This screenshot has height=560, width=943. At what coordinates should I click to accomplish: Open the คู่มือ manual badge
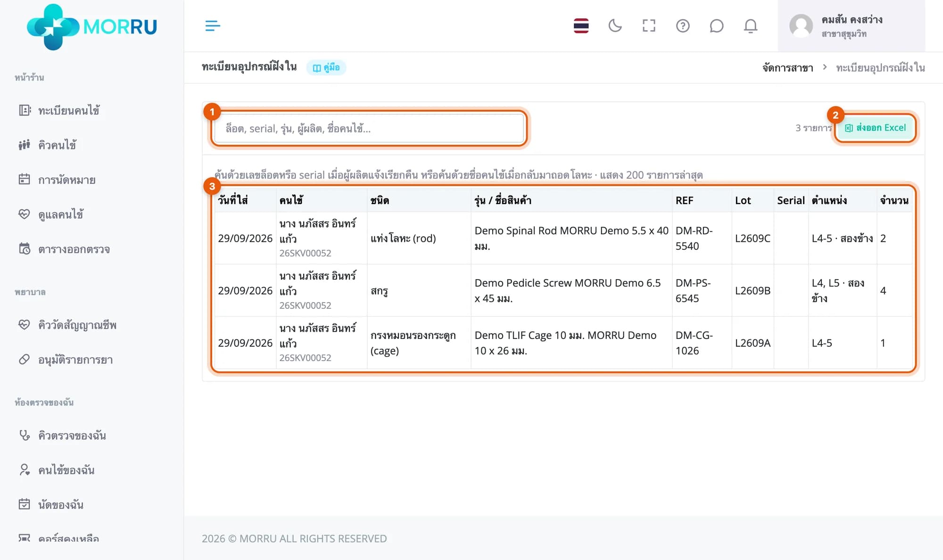[x=326, y=67]
